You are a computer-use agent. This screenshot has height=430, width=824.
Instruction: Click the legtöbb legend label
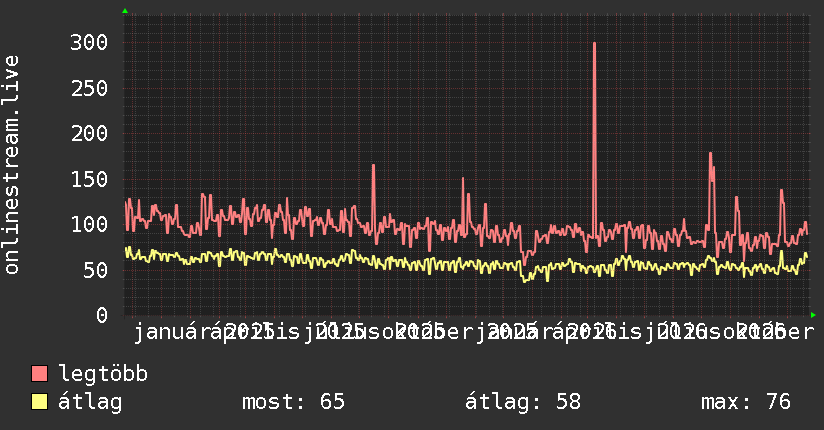[103, 374]
